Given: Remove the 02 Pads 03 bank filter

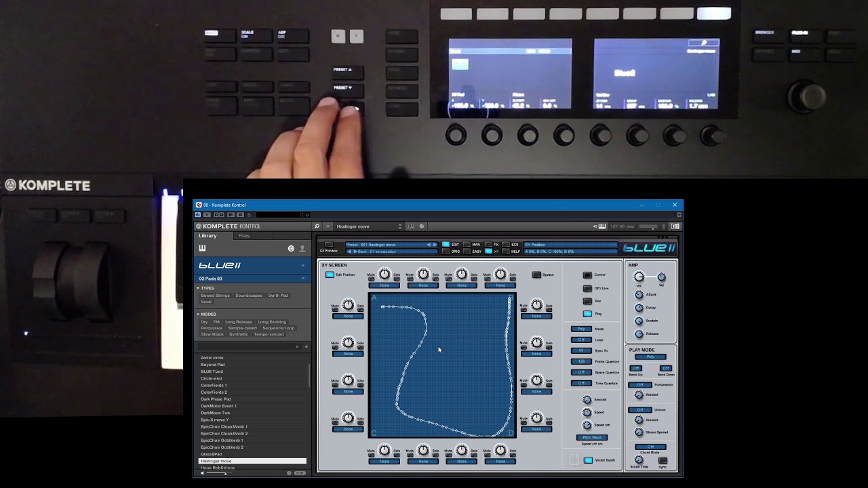Looking at the screenshot, I should (x=302, y=279).
